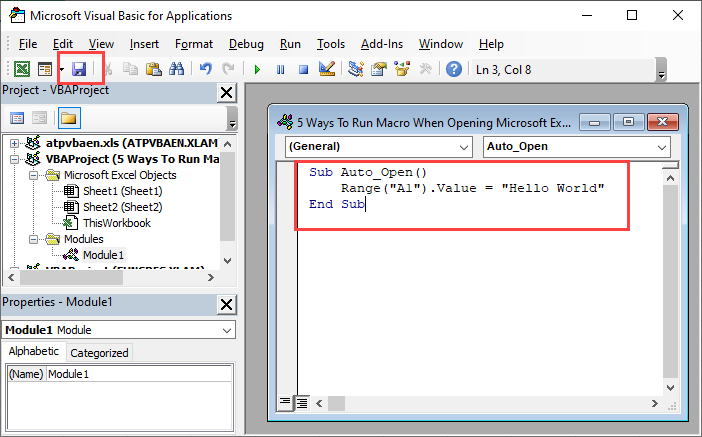Open the Tools menu
This screenshot has width=702, height=437.
pos(331,44)
